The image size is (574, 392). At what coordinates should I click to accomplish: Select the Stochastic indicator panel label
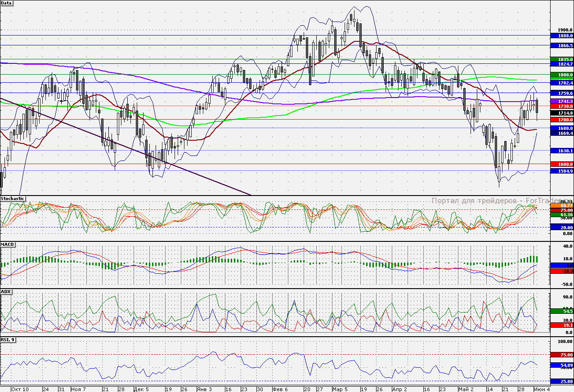[x=13, y=198]
